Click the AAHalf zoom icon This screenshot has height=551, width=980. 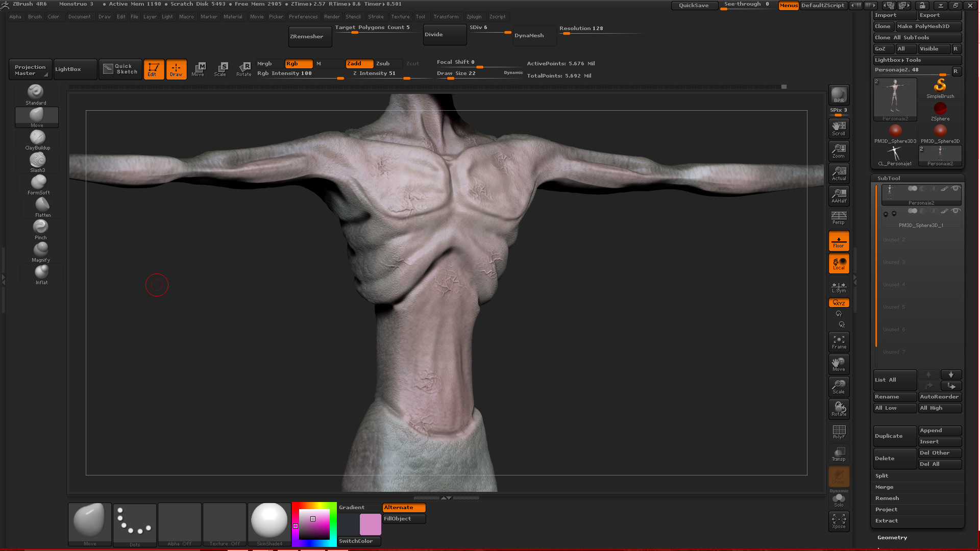(x=839, y=195)
